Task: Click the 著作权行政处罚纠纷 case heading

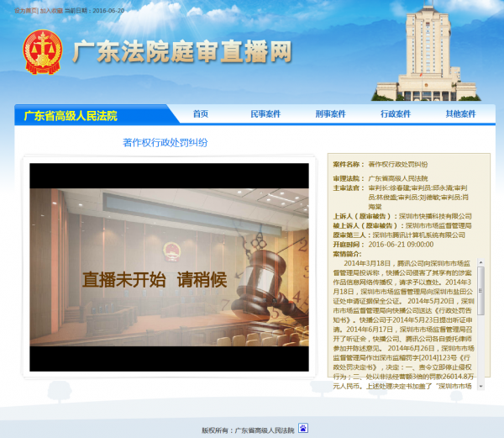Action: click(x=165, y=143)
